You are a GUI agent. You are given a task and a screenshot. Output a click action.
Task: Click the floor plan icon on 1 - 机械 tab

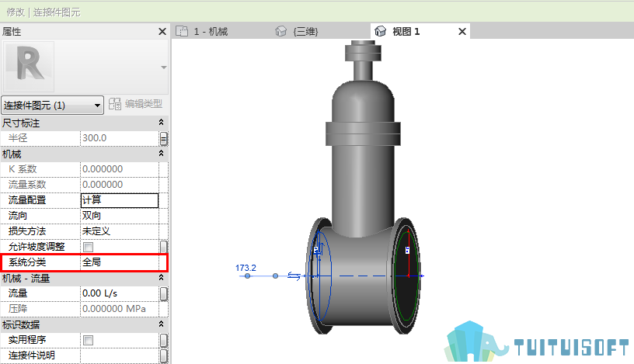(182, 31)
